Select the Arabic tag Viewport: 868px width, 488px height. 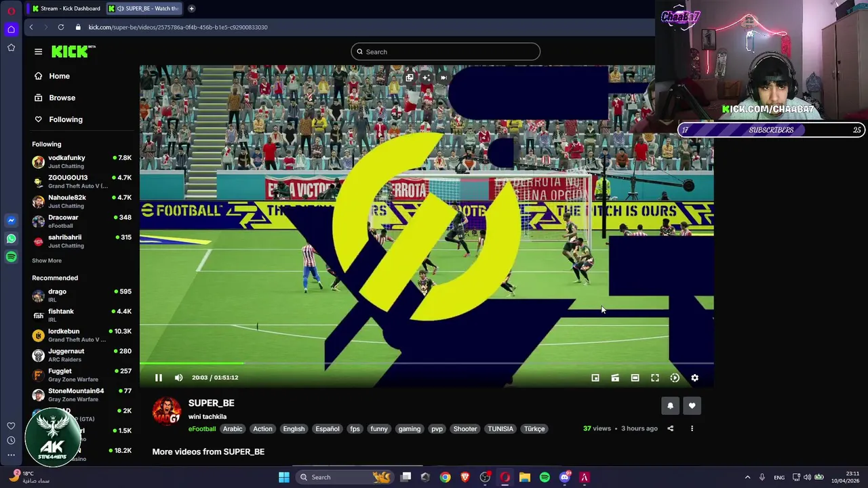tap(233, 428)
